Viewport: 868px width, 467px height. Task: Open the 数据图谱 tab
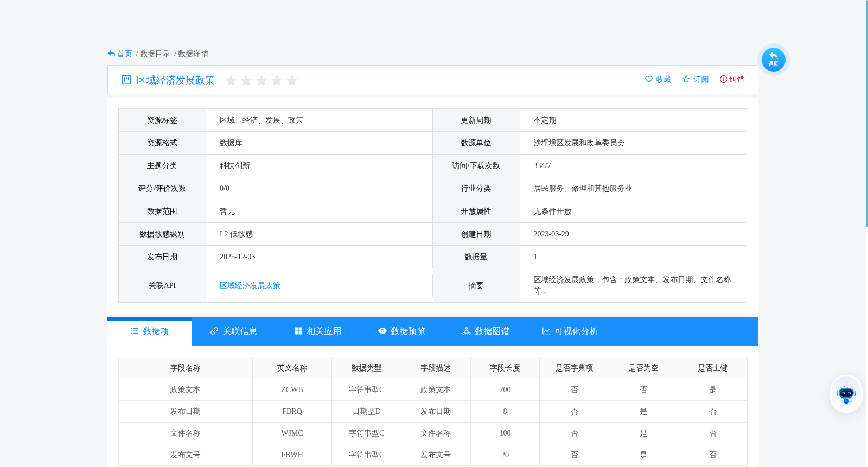pos(486,331)
